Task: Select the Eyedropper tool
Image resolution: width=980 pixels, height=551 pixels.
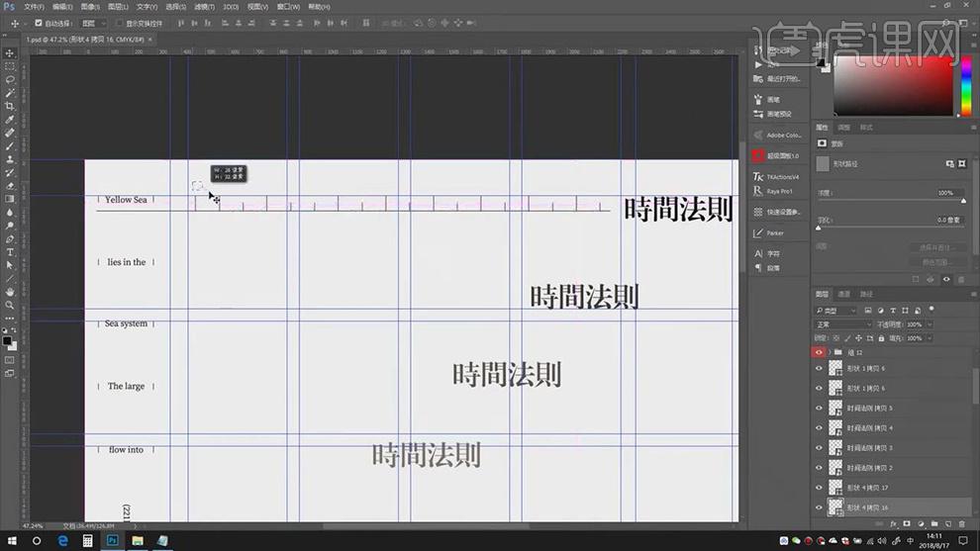Action: [9, 120]
